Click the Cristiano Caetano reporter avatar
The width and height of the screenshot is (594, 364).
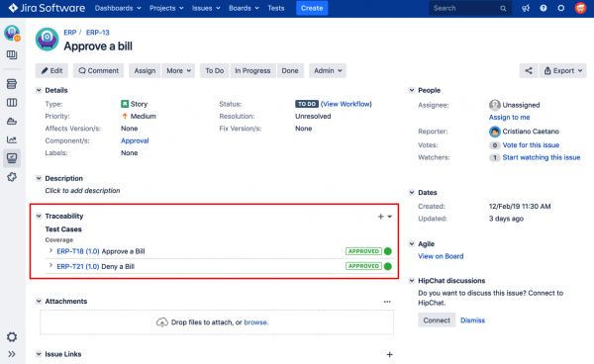[x=494, y=132]
